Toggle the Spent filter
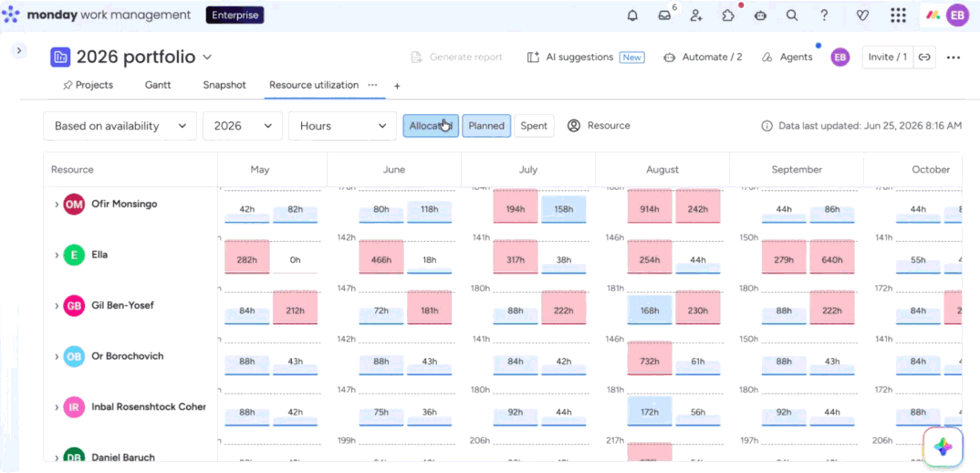This screenshot has width=980, height=473. pyautogui.click(x=534, y=126)
